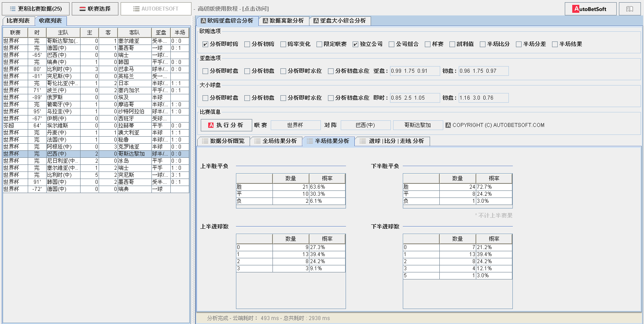
Task: Click the red A icon on 执行分析
Action: (x=211, y=125)
